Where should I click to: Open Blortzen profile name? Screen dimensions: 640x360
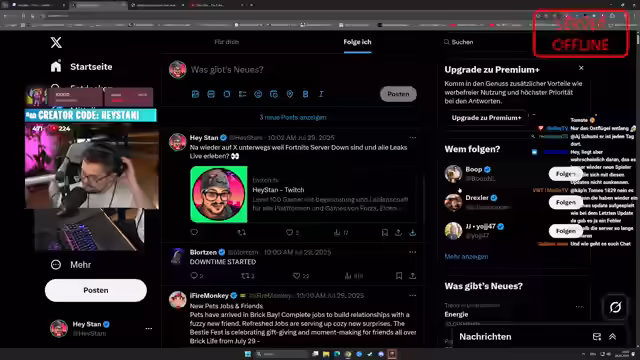tap(203, 252)
